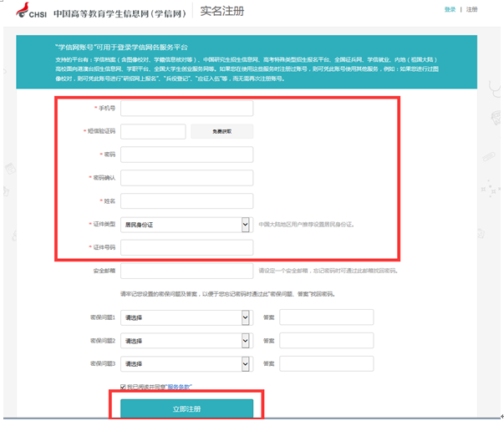Screen dimensions: 504x421
Task: Open the 密保问题2 dropdown
Action: [x=186, y=341]
